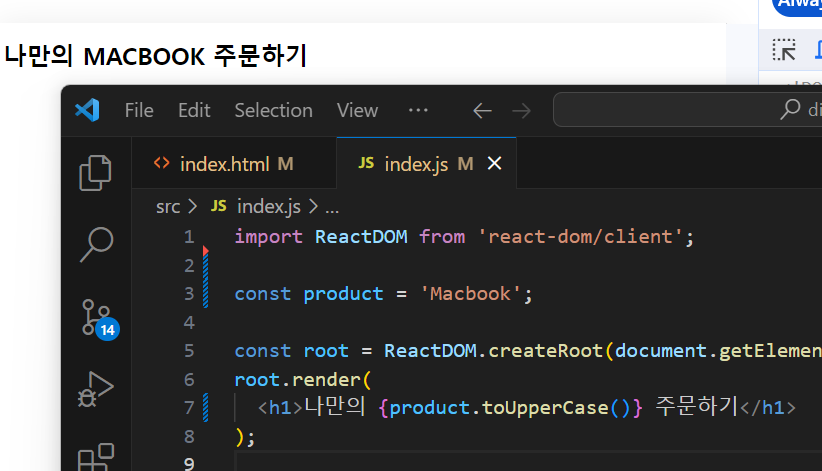Click the blue Always button at top right
Image resolution: width=822 pixels, height=471 pixels.
click(797, 6)
